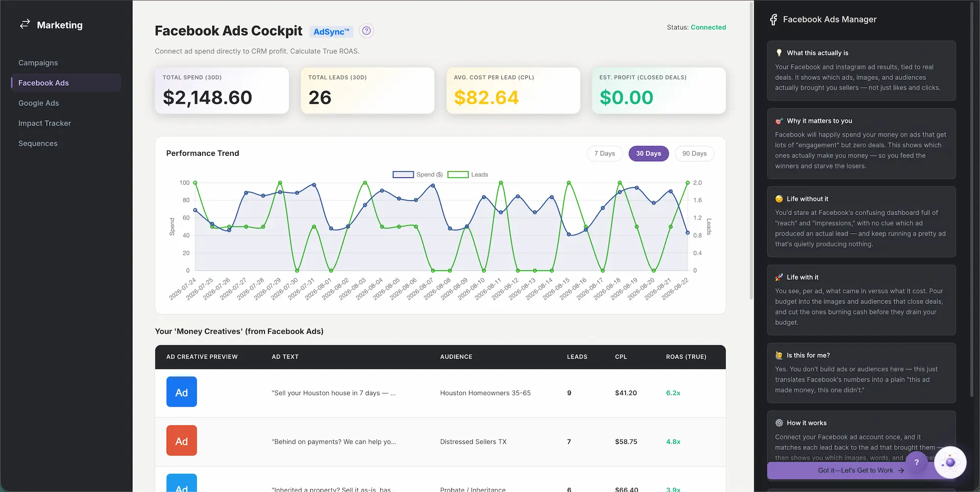The height and width of the screenshot is (492, 980).
Task: Click the $58.75 CPL cell
Action: click(x=626, y=442)
